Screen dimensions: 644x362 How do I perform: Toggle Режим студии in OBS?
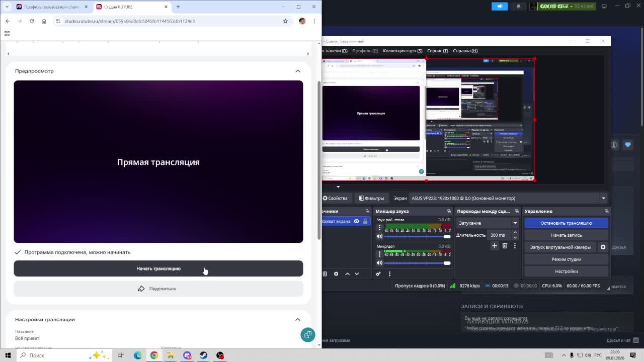(566, 259)
